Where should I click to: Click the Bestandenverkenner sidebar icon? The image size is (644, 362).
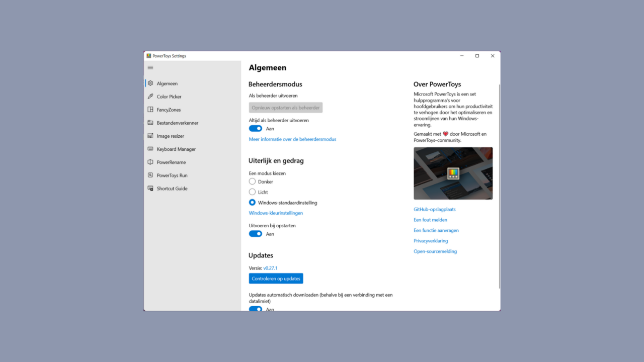[150, 123]
